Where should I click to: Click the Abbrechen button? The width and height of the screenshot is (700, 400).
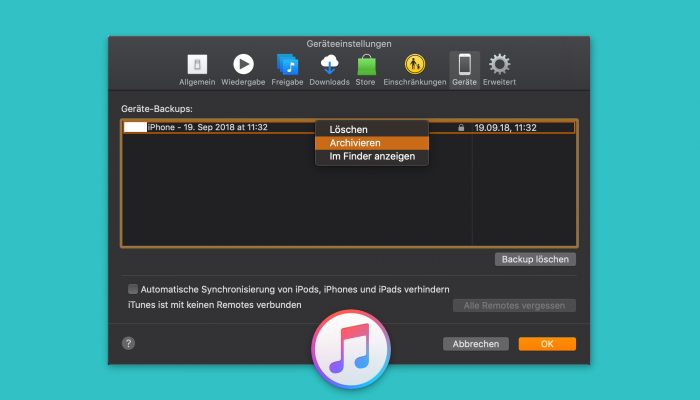(x=476, y=344)
